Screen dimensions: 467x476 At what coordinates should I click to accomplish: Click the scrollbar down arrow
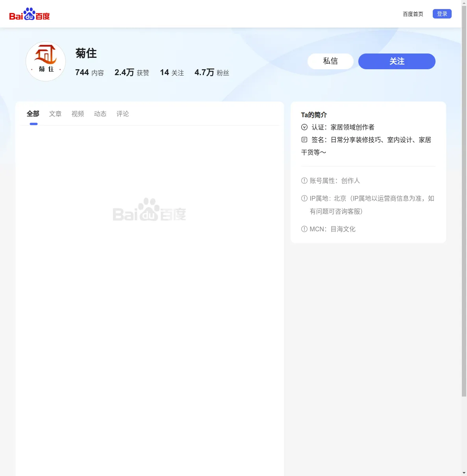pos(464,473)
